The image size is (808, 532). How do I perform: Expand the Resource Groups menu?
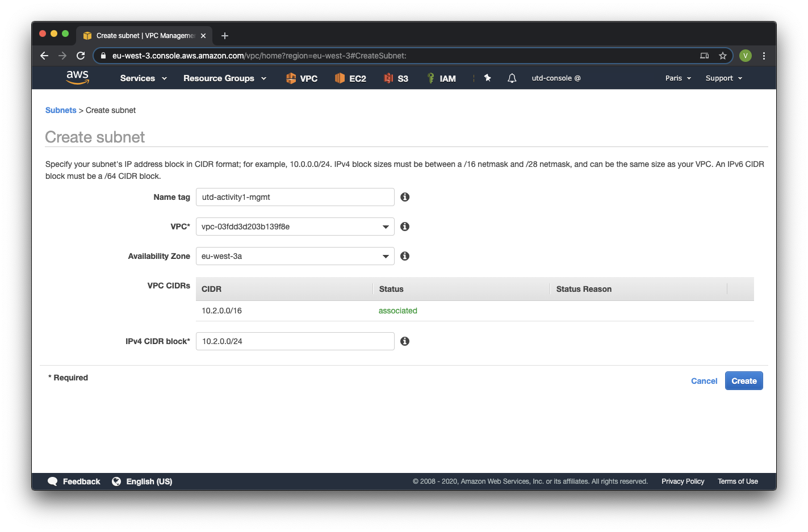point(225,78)
